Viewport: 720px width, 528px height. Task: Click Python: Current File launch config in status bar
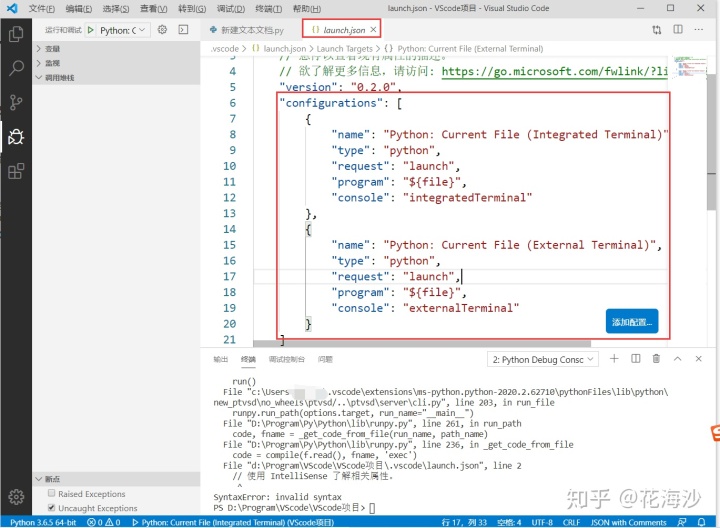[233, 522]
